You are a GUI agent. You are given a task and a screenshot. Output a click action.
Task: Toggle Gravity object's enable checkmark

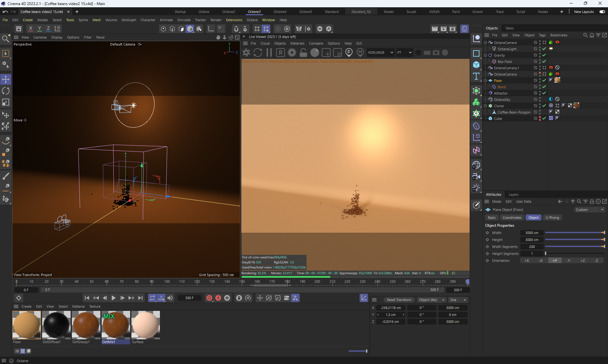pos(544,55)
